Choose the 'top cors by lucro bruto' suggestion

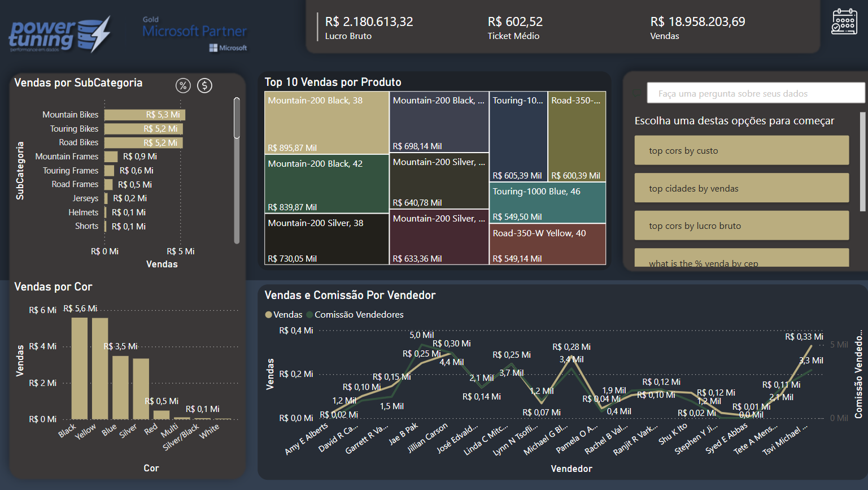(x=741, y=226)
